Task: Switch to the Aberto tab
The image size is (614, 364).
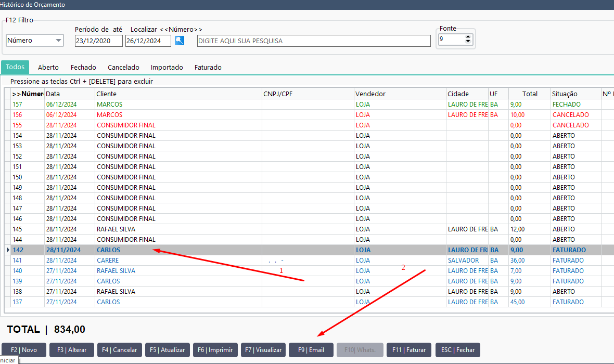Action: tap(48, 67)
